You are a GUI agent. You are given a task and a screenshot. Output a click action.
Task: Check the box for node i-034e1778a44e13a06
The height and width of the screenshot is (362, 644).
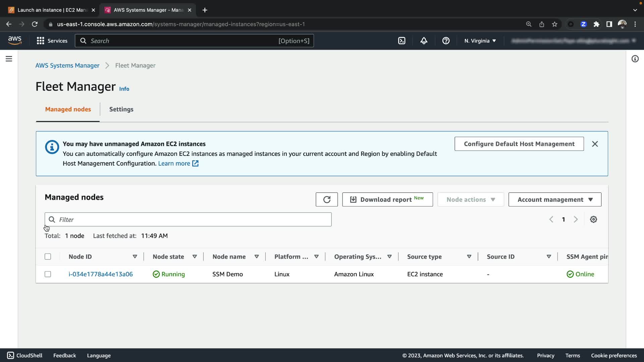click(x=48, y=274)
